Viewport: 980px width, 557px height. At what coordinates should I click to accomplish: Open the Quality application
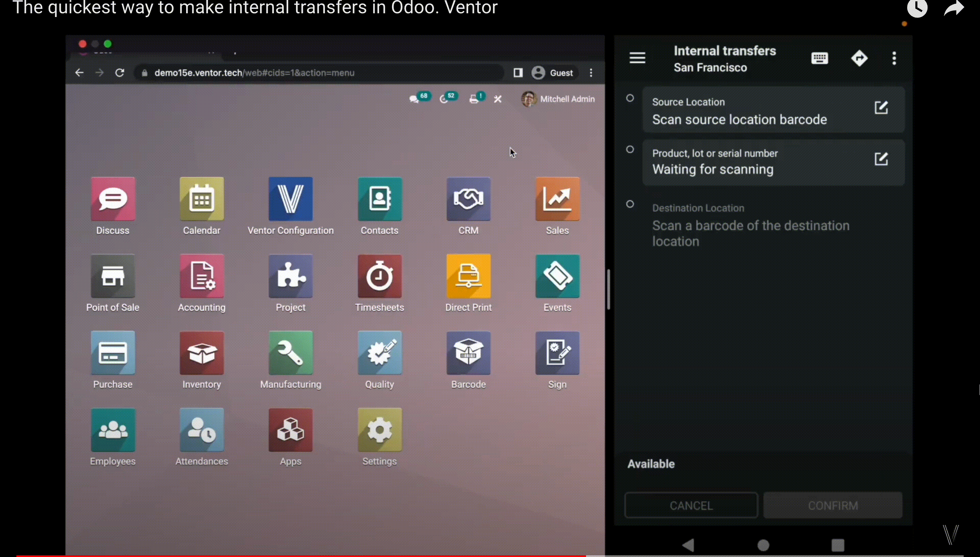380,360
